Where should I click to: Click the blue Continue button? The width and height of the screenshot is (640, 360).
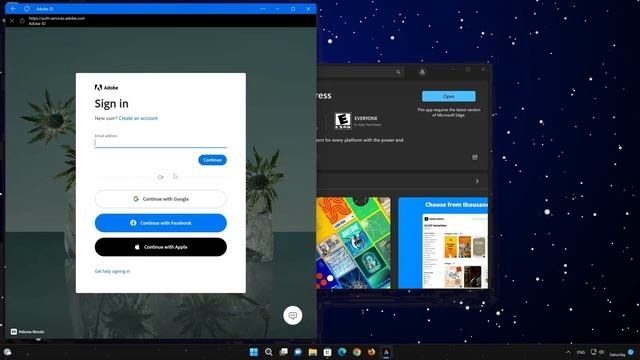click(x=212, y=160)
